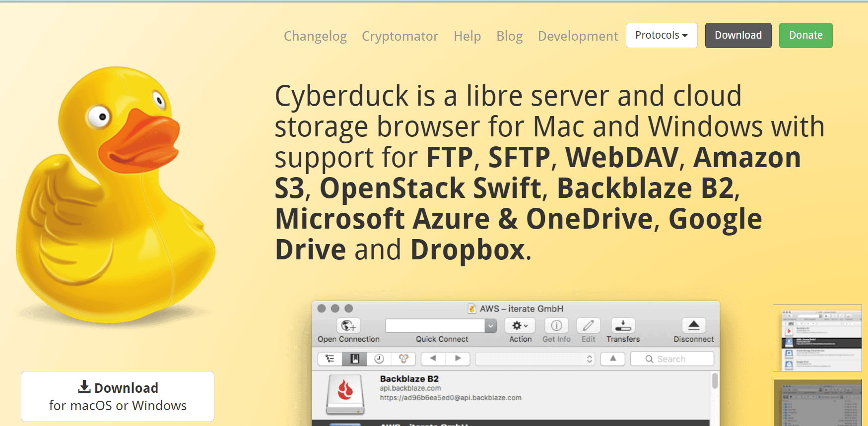The width and height of the screenshot is (868, 426).
Task: Switch to outline browser view
Action: click(330, 359)
